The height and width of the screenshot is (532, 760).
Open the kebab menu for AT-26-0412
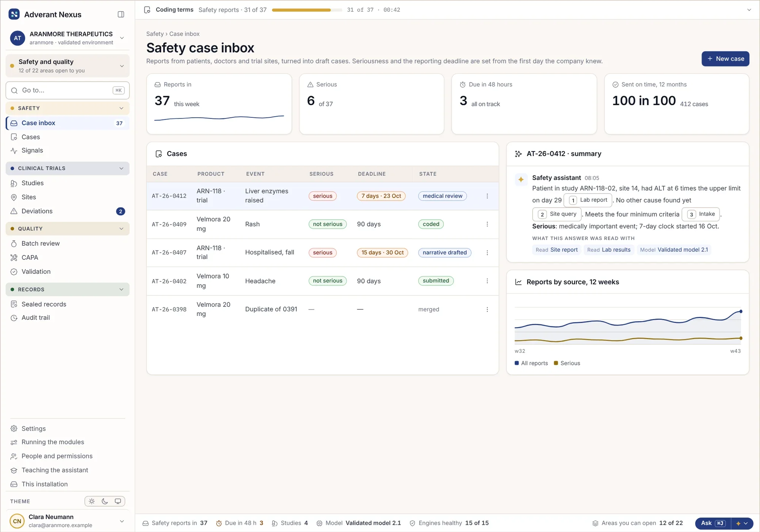487,196
